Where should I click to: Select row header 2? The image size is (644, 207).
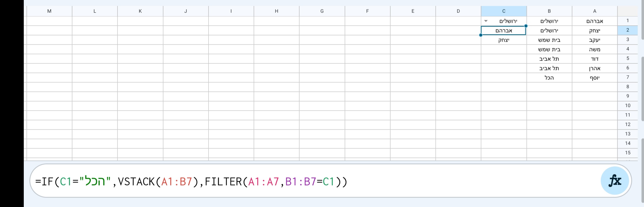point(627,30)
